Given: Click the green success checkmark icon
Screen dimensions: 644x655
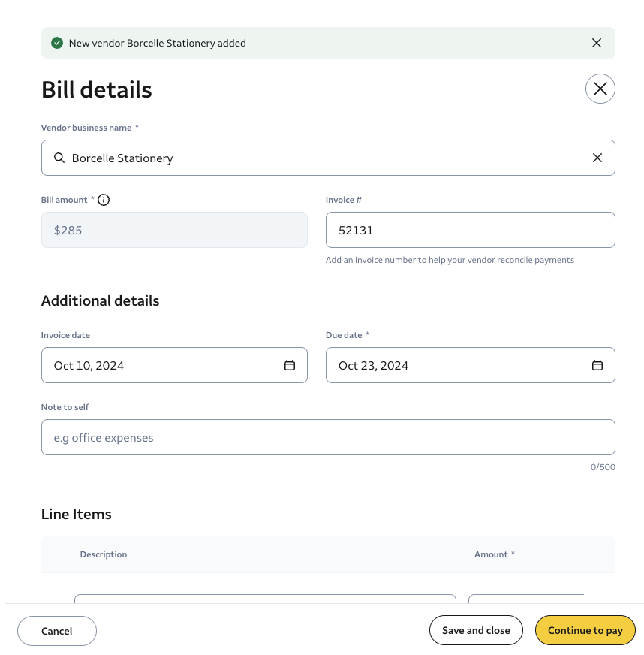Looking at the screenshot, I should (x=56, y=43).
